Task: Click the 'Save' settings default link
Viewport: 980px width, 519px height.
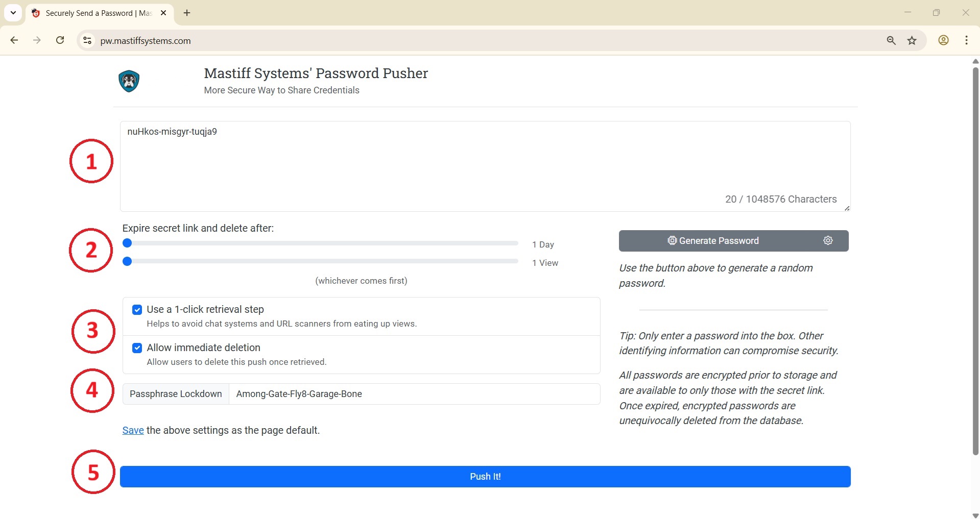Action: tap(133, 430)
